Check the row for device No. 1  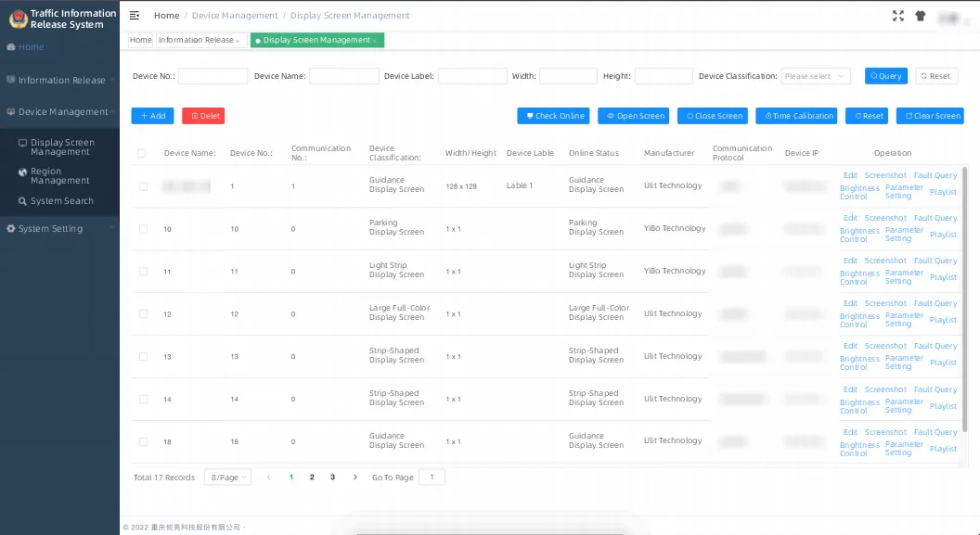pos(144,186)
